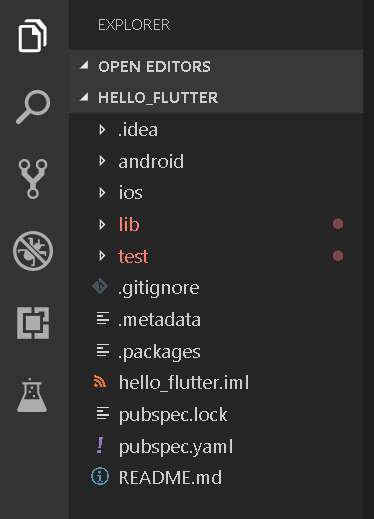Expand the ios folder arrow
The width and height of the screenshot is (374, 519).
[x=102, y=193]
